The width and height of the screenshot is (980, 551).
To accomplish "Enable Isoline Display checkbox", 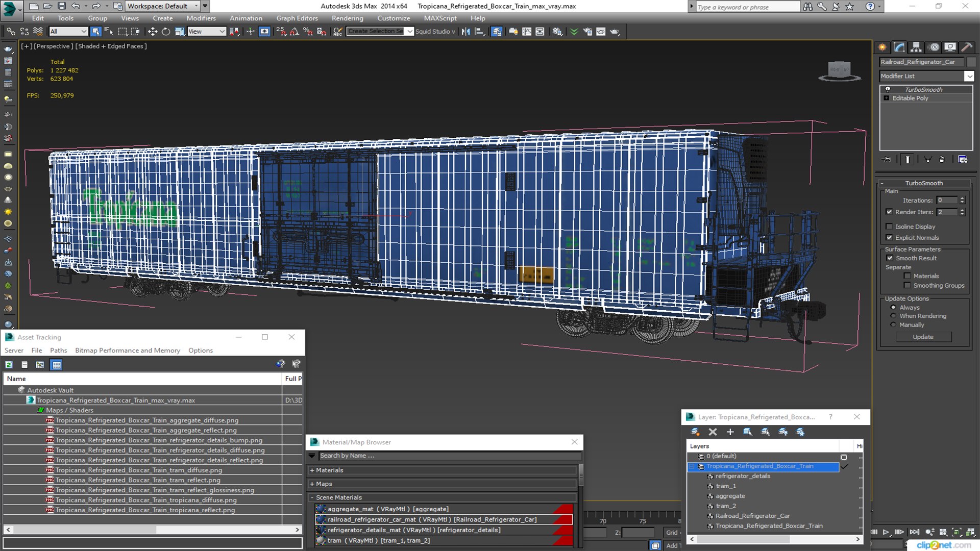I will pos(889,227).
